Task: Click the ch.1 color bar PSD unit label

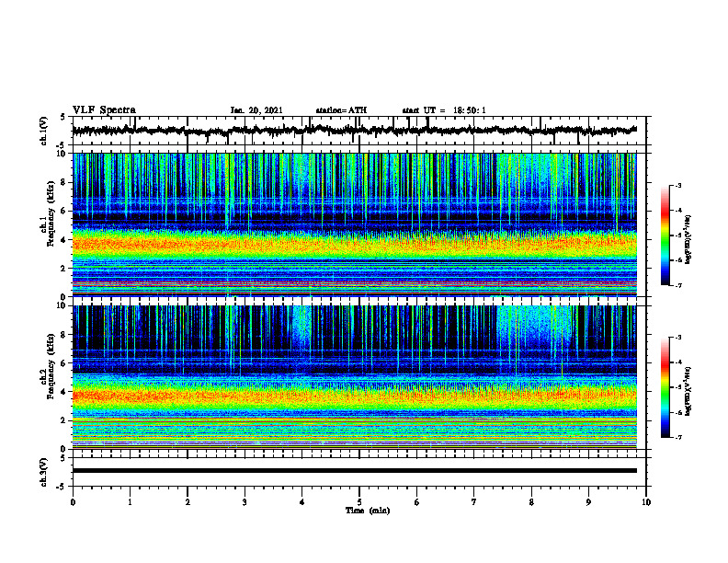Action: point(688,239)
